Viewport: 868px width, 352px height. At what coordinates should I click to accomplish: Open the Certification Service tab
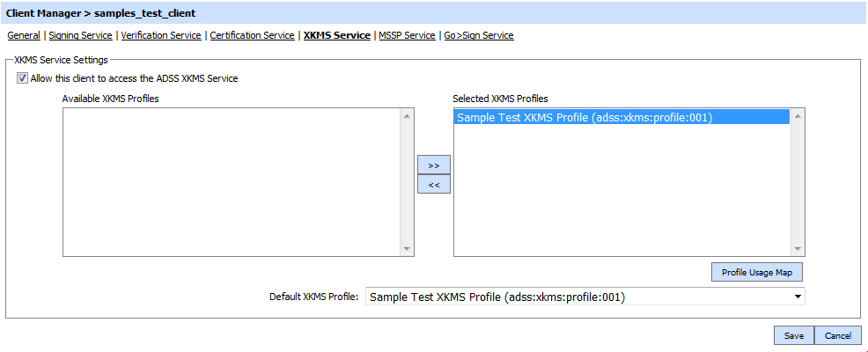tap(252, 36)
